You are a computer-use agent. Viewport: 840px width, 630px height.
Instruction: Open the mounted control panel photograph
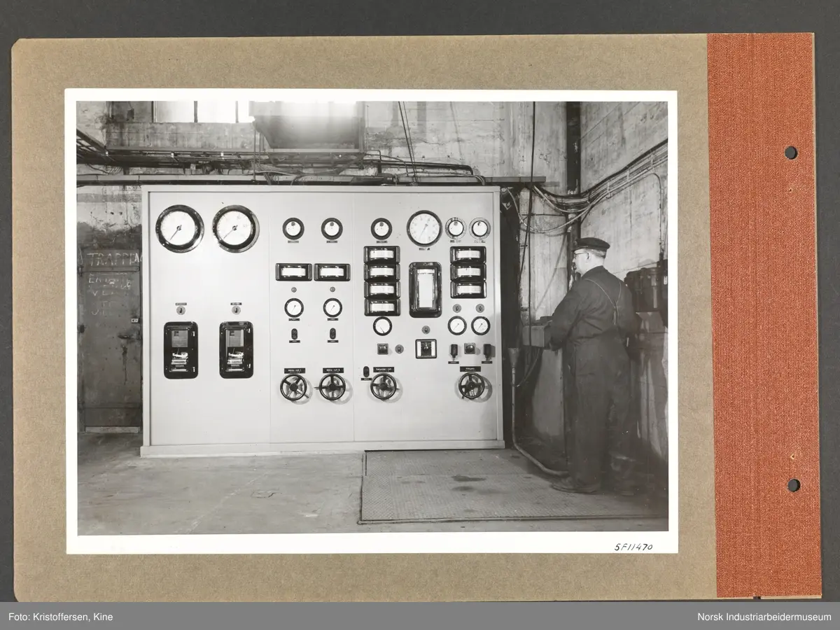click(x=372, y=321)
